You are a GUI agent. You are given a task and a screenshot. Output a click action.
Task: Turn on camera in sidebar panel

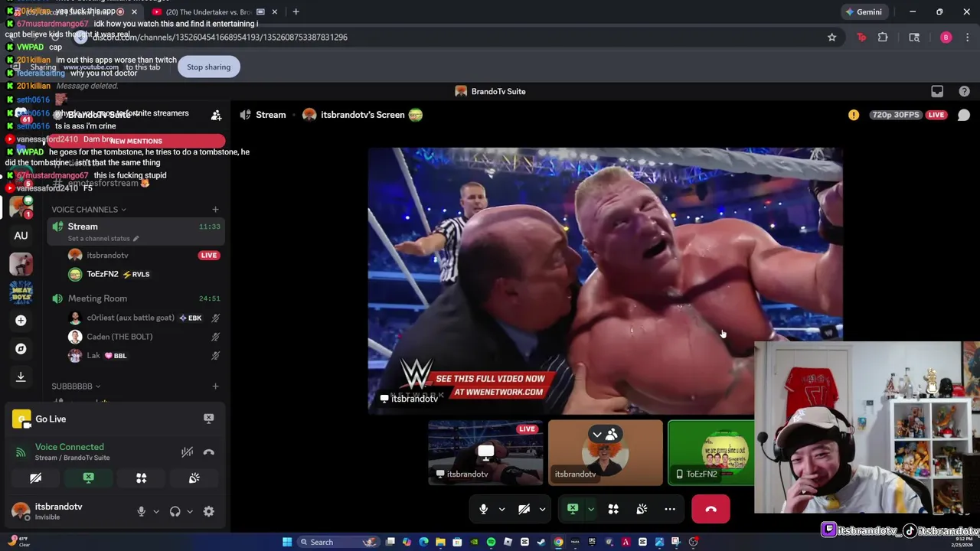35,478
